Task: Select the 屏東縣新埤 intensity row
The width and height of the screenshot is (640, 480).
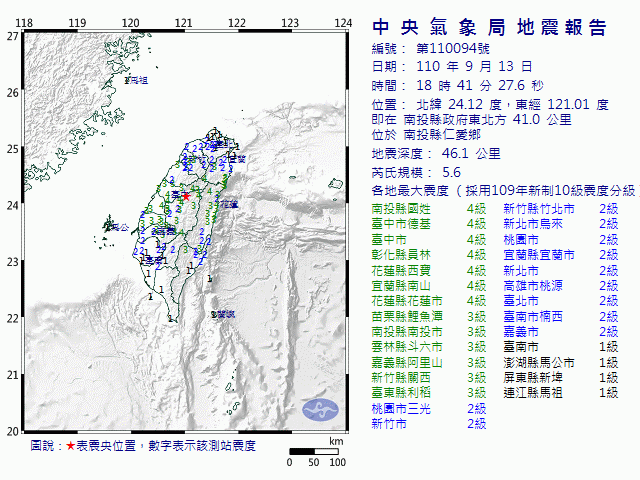Action: (561, 378)
